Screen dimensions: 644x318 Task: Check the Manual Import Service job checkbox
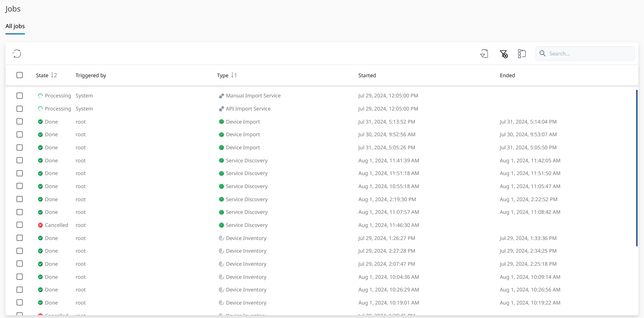[x=20, y=96]
